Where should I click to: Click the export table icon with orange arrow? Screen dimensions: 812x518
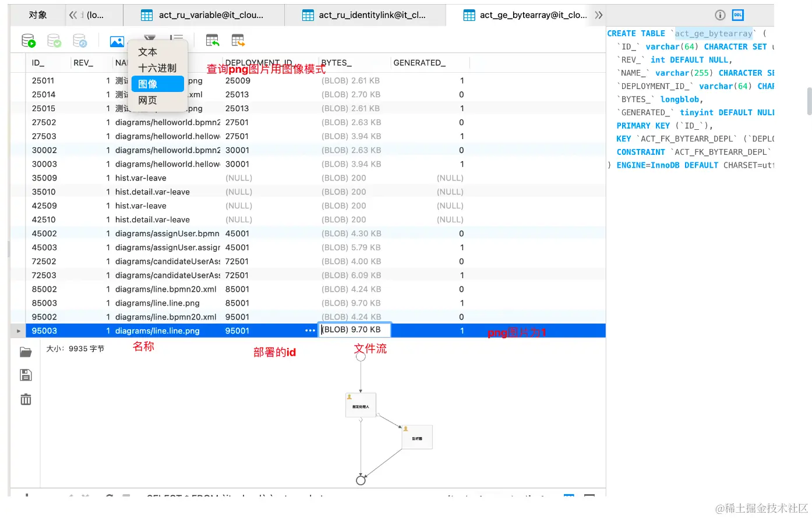tap(238, 40)
